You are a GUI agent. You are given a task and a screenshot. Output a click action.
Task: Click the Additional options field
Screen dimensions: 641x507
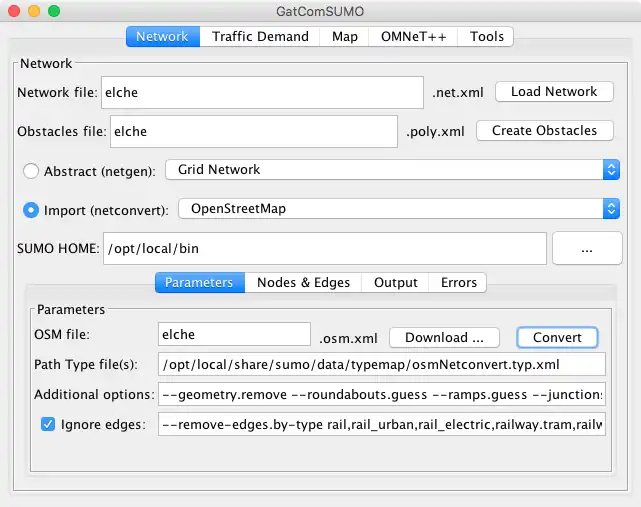tap(382, 395)
